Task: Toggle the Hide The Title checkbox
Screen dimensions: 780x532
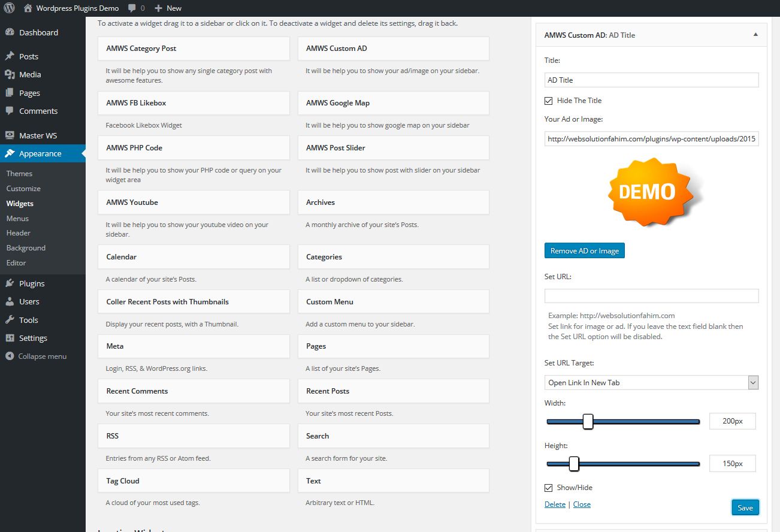Action: pyautogui.click(x=549, y=101)
